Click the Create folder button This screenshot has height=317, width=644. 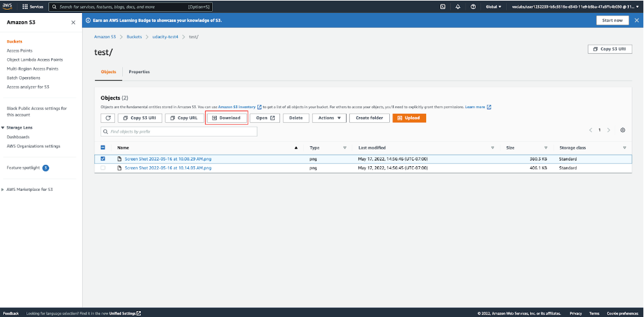tap(369, 118)
